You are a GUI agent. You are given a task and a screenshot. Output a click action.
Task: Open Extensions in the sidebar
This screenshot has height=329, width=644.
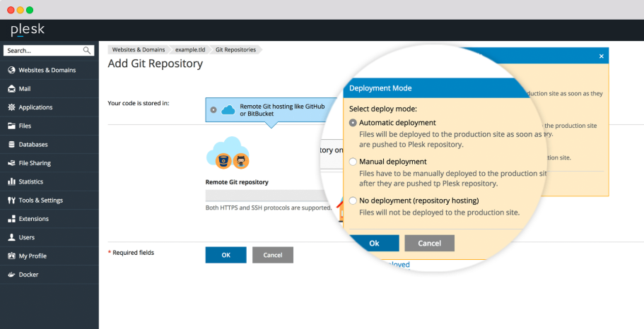tap(49, 219)
